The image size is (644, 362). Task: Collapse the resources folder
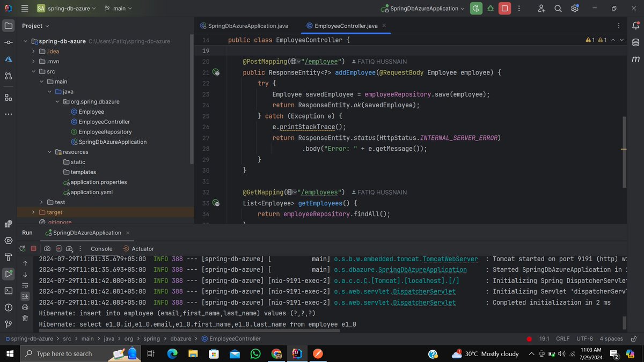click(x=49, y=152)
